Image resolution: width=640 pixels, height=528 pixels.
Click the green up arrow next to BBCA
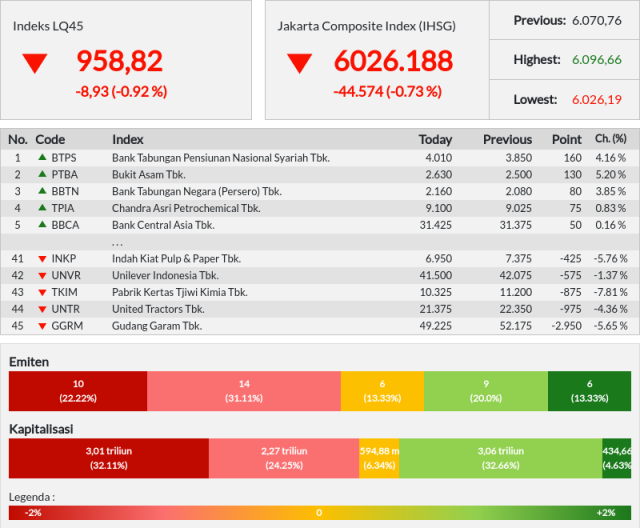coord(42,224)
